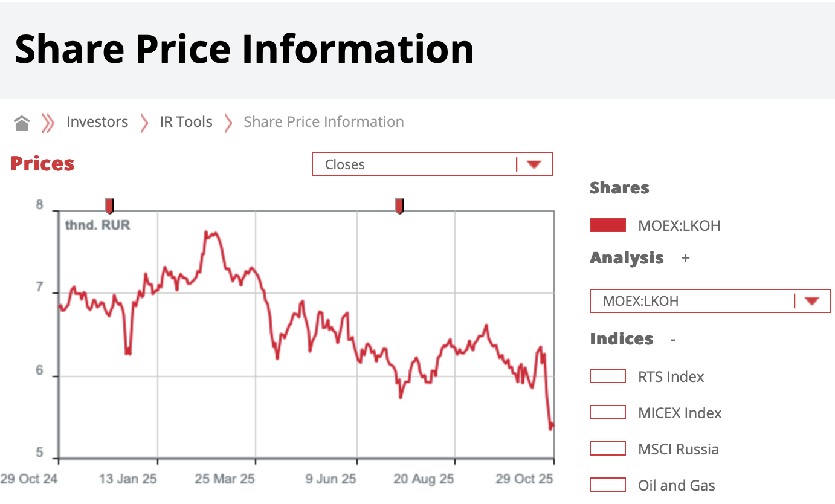The image size is (835, 504).
Task: Click the double chevron after home icon
Action: pos(48,123)
